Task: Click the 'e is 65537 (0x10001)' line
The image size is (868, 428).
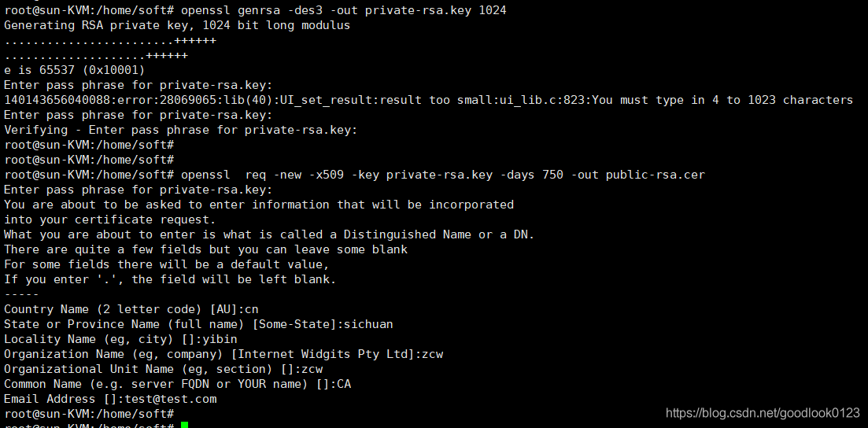Action: pyautogui.click(x=74, y=70)
